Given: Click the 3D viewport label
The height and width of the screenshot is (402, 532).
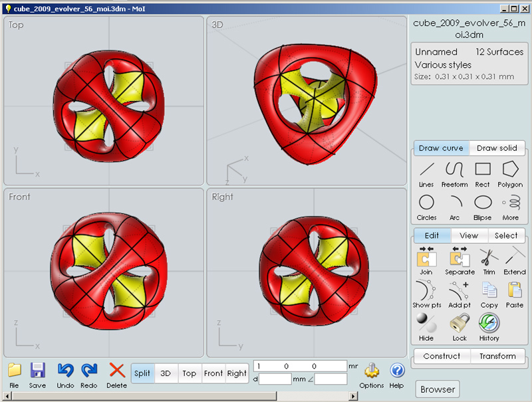Looking at the screenshot, I should pyautogui.click(x=217, y=25).
